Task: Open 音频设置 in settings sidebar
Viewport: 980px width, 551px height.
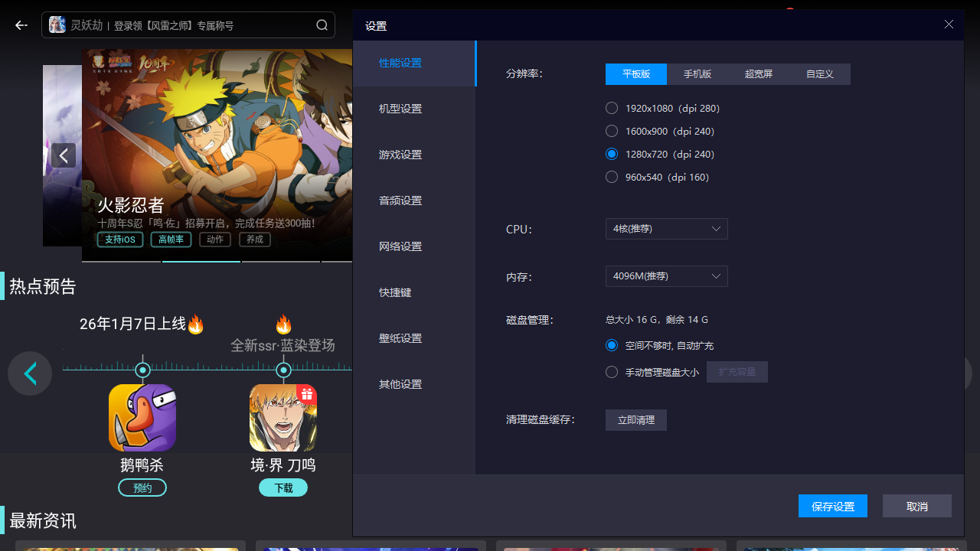Action: click(x=414, y=201)
